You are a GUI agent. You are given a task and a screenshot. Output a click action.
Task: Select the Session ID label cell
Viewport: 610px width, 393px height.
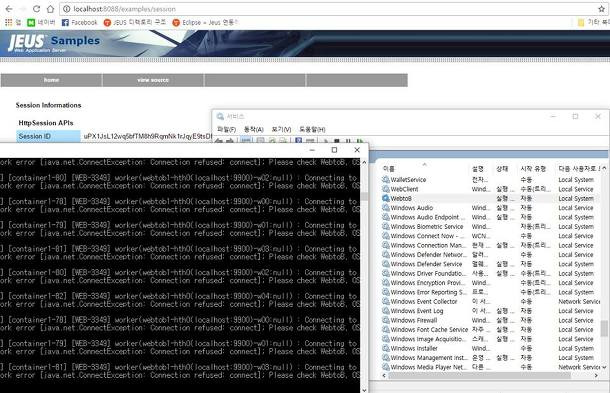coord(48,136)
